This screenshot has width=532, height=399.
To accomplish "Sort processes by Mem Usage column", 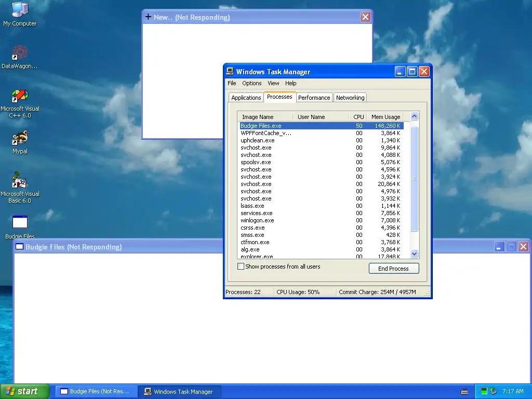I will click(x=385, y=117).
